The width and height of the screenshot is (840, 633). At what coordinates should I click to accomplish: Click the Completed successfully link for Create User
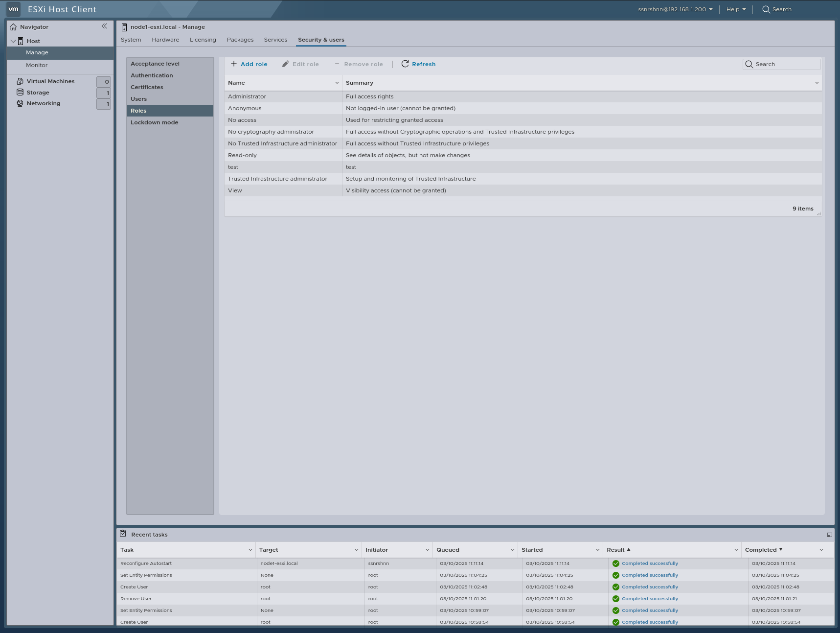650,586
